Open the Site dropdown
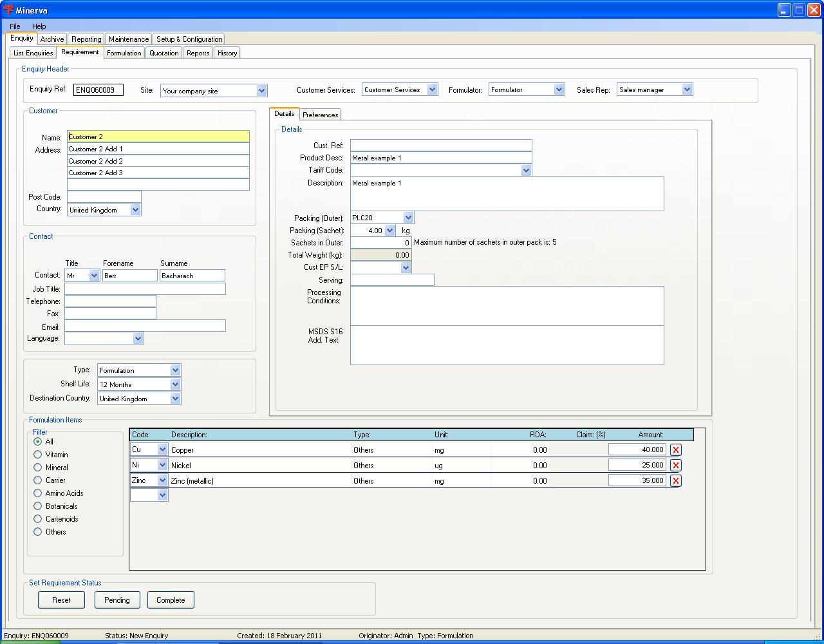 261,91
